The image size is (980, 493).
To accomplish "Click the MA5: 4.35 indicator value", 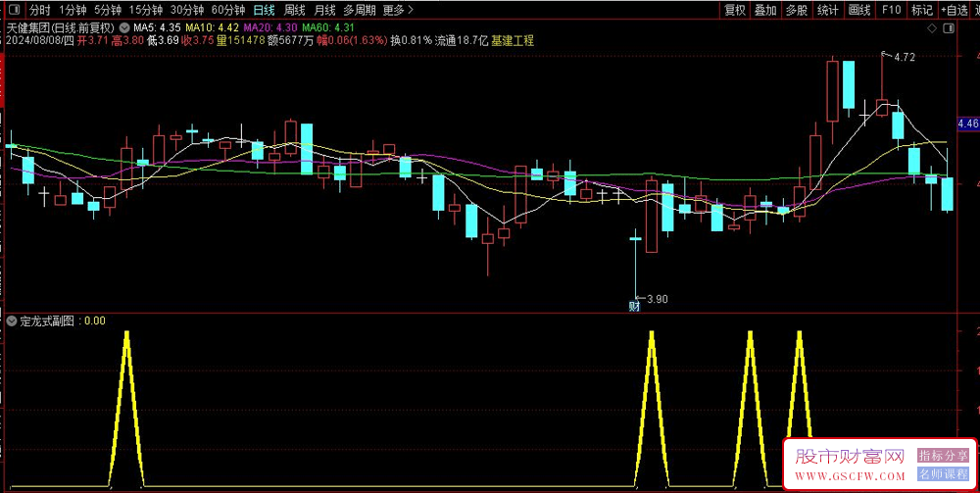I will tap(158, 27).
